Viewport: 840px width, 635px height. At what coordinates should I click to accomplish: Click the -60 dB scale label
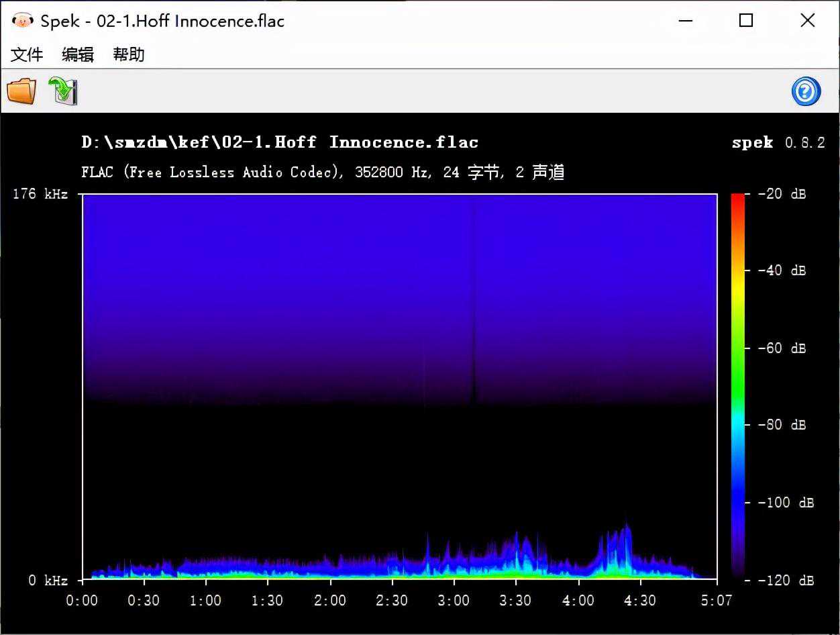[782, 348]
